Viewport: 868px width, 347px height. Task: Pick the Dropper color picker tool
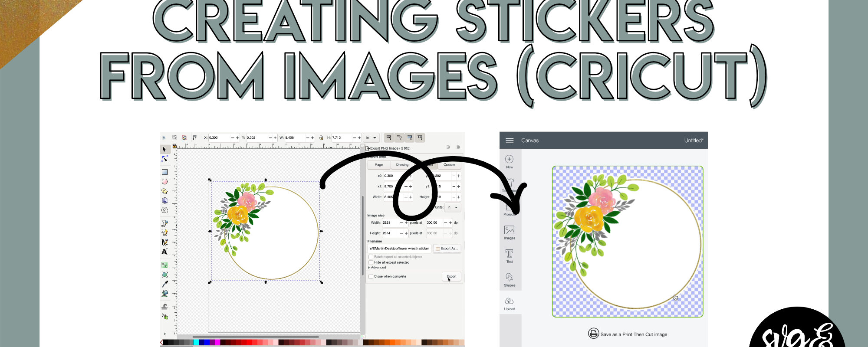[164, 284]
